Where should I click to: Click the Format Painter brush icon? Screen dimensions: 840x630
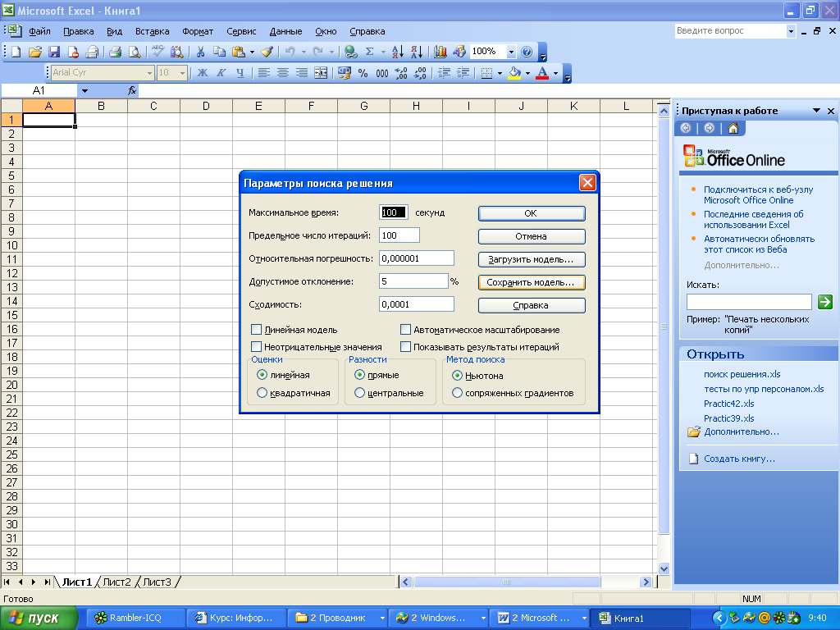[x=267, y=52]
